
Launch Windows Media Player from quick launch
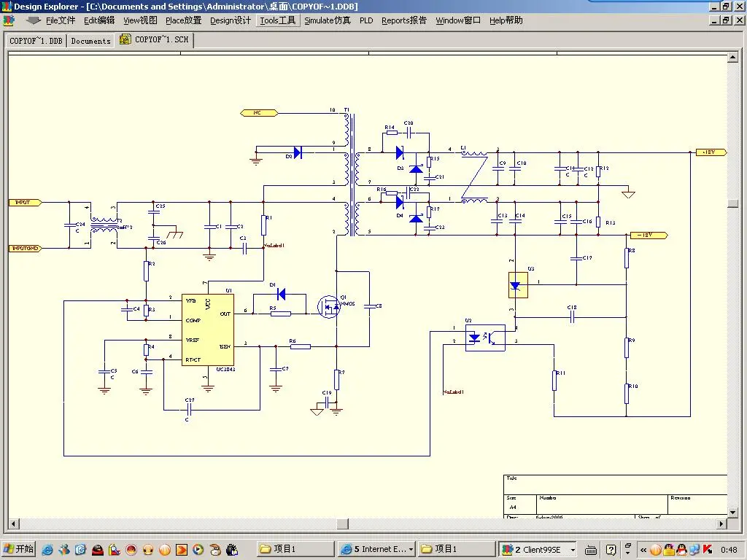pyautogui.click(x=198, y=550)
